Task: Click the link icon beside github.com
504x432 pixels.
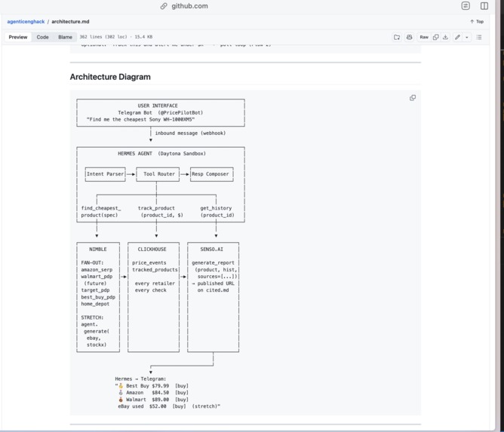Action: [x=164, y=6]
